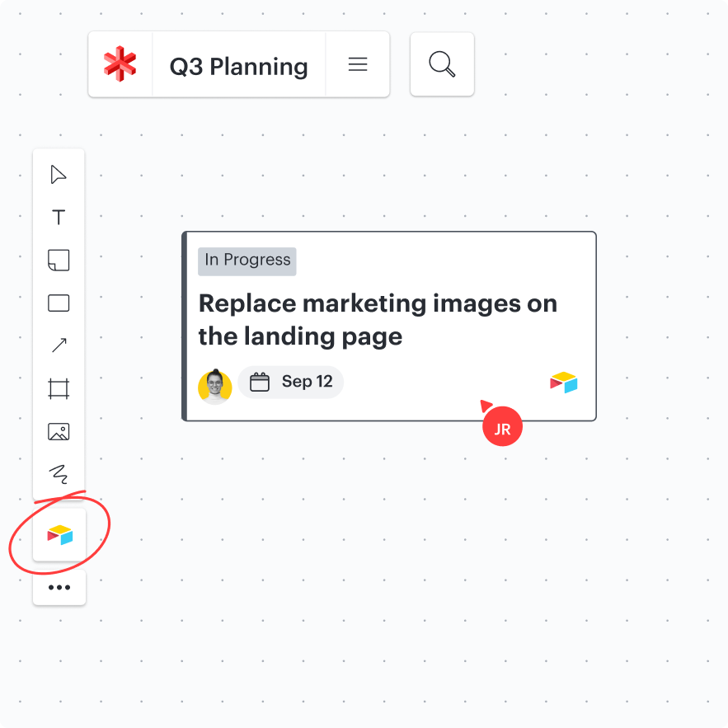Select the rectangle shape tool
This screenshot has width=728, height=728.
59,303
